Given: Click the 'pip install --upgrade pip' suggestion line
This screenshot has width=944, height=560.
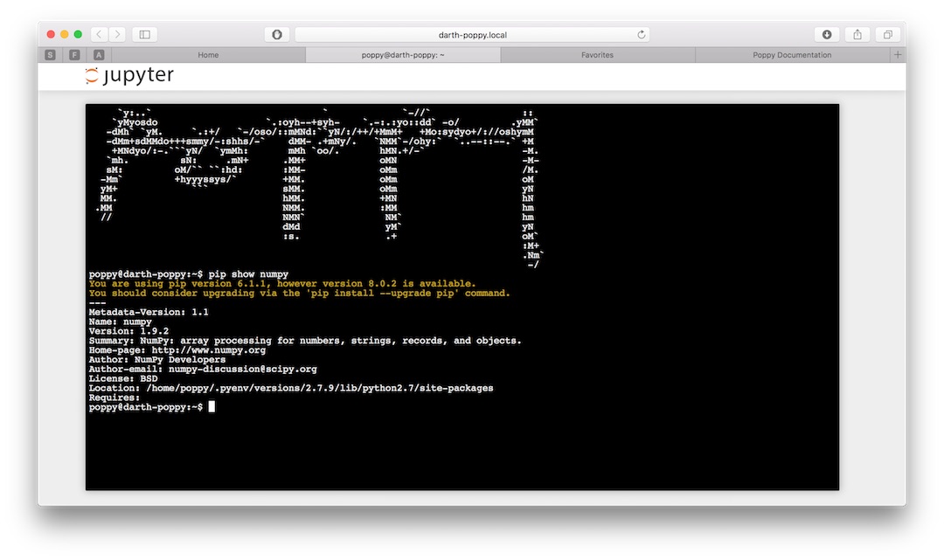Looking at the screenshot, I should pyautogui.click(x=299, y=294).
